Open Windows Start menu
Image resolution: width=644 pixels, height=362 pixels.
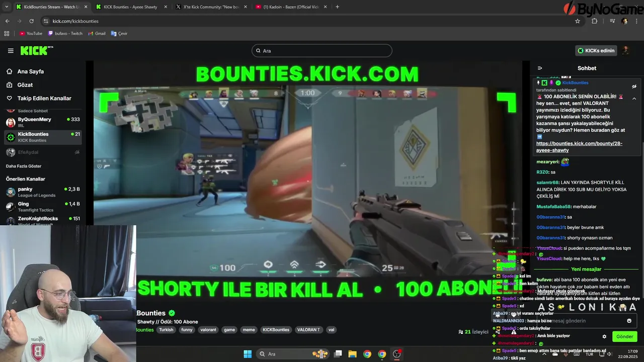coord(248,354)
